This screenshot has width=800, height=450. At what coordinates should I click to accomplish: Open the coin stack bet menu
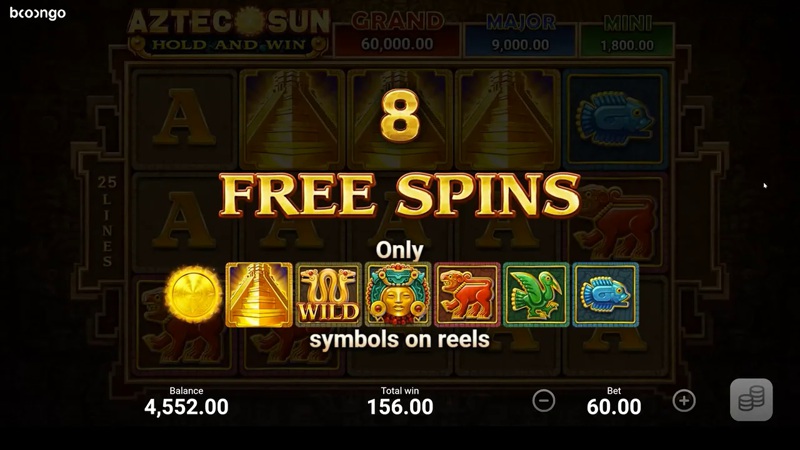(751, 400)
